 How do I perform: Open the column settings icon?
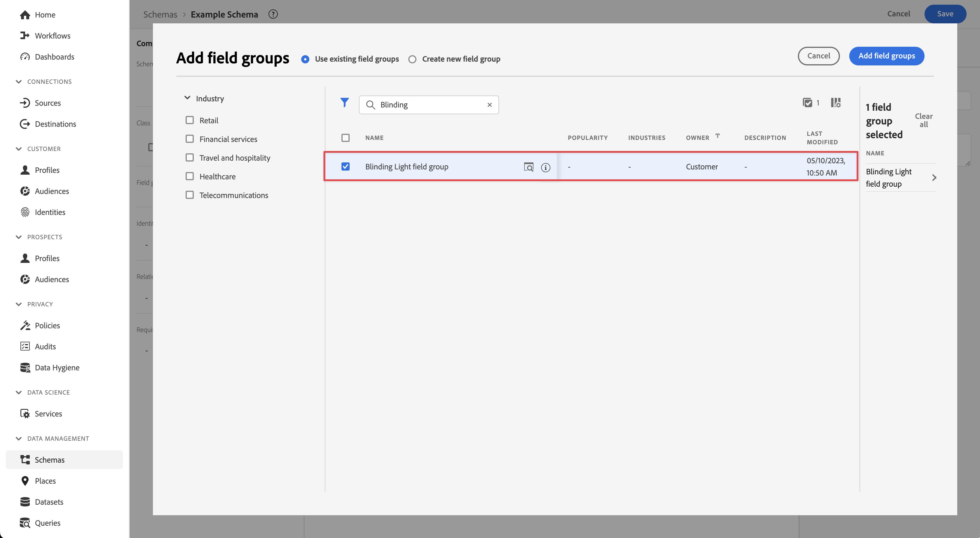click(836, 103)
